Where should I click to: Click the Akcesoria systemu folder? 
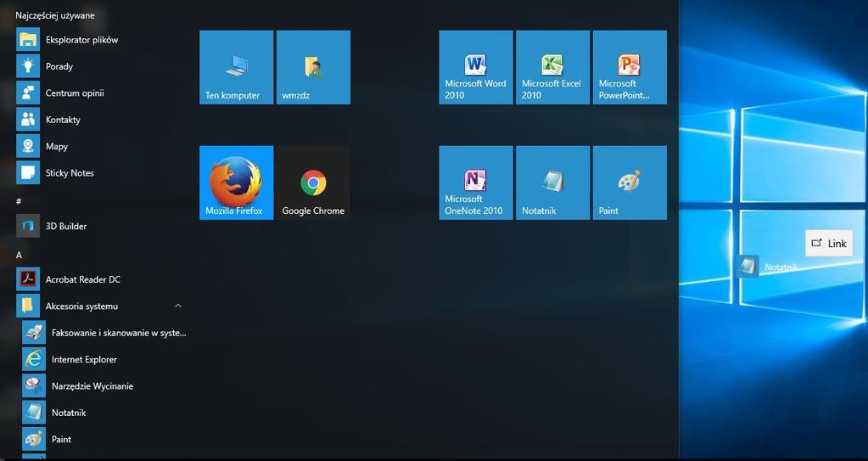99,306
